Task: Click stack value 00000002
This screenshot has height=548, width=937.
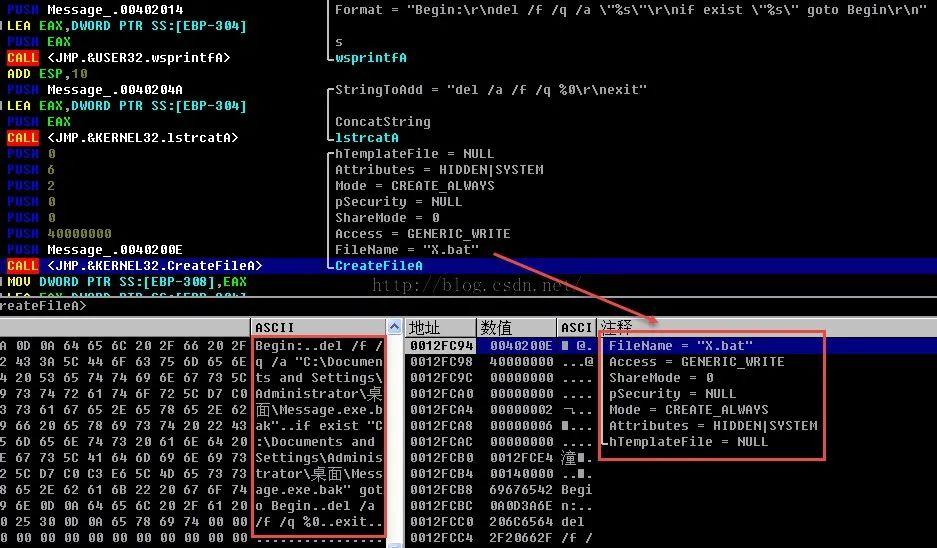Action: (521, 410)
